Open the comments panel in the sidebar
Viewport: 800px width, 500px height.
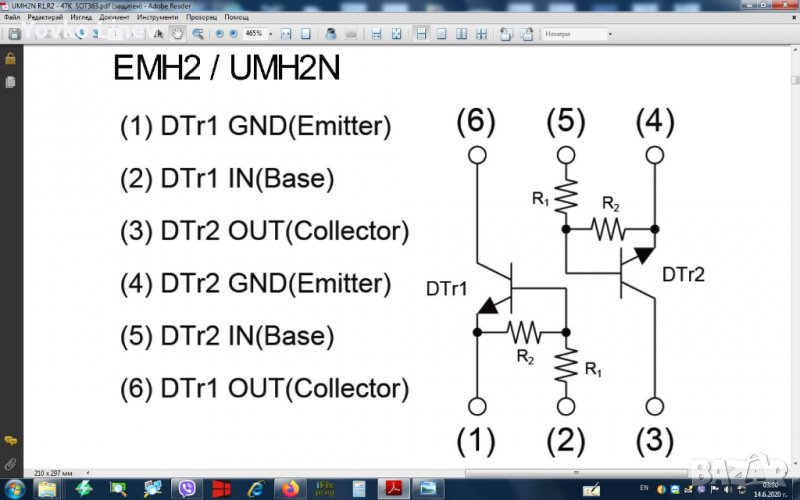tap(10, 440)
